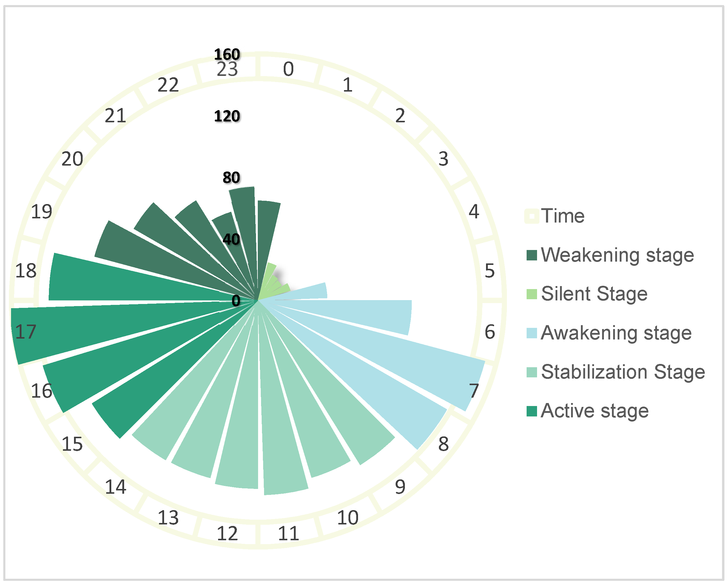Click the Stabilization Stage legend color swatch
Image resolution: width=728 pixels, height=585 pixels.
(531, 372)
